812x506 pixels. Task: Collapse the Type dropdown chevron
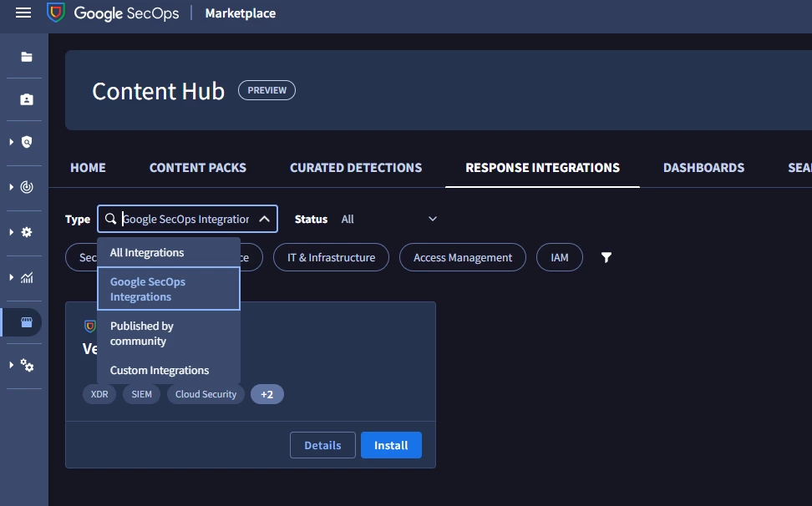[264, 219]
